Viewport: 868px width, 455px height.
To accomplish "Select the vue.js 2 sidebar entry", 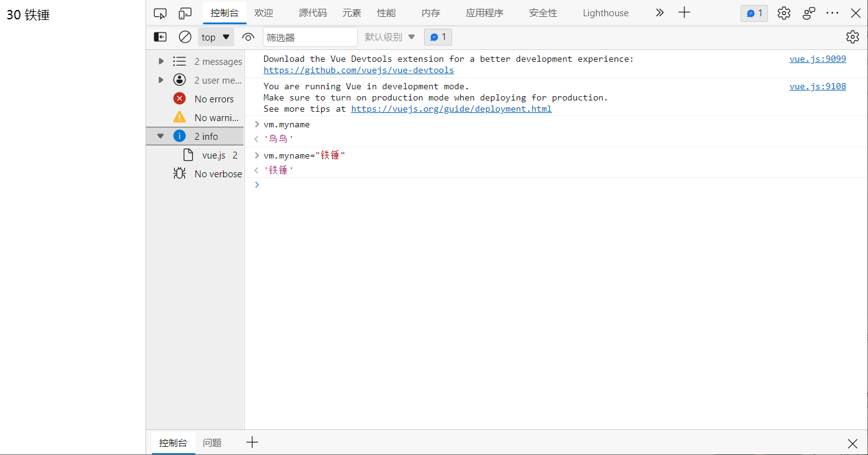I will click(195, 155).
